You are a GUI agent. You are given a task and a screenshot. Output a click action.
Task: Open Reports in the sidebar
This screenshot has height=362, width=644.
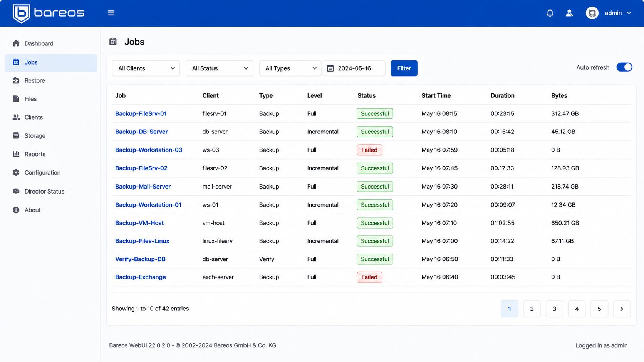51,154
